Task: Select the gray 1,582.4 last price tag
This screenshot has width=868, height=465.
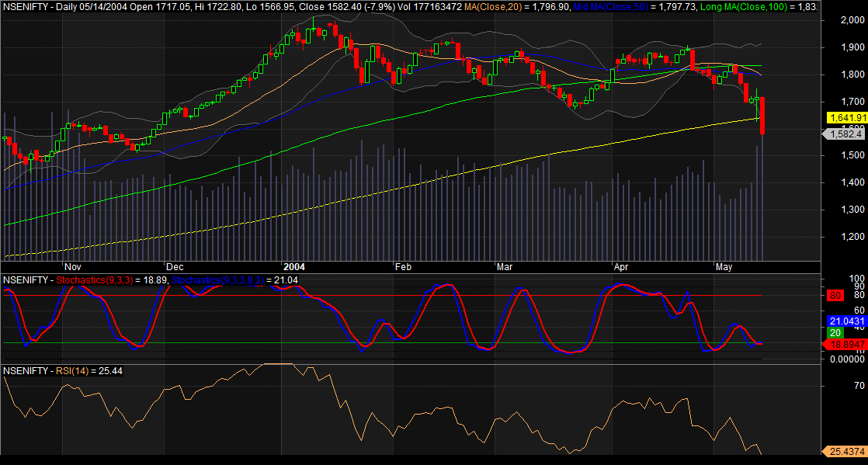Action: pyautogui.click(x=845, y=134)
